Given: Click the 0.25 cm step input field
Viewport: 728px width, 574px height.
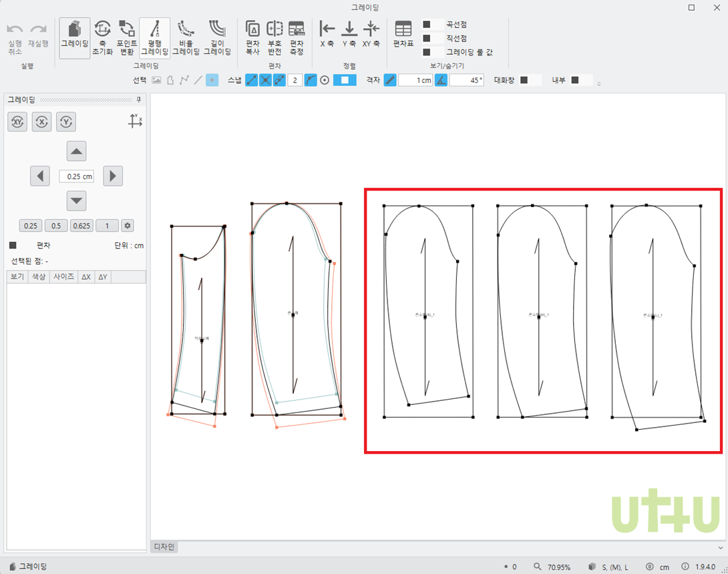Looking at the screenshot, I should point(77,176).
